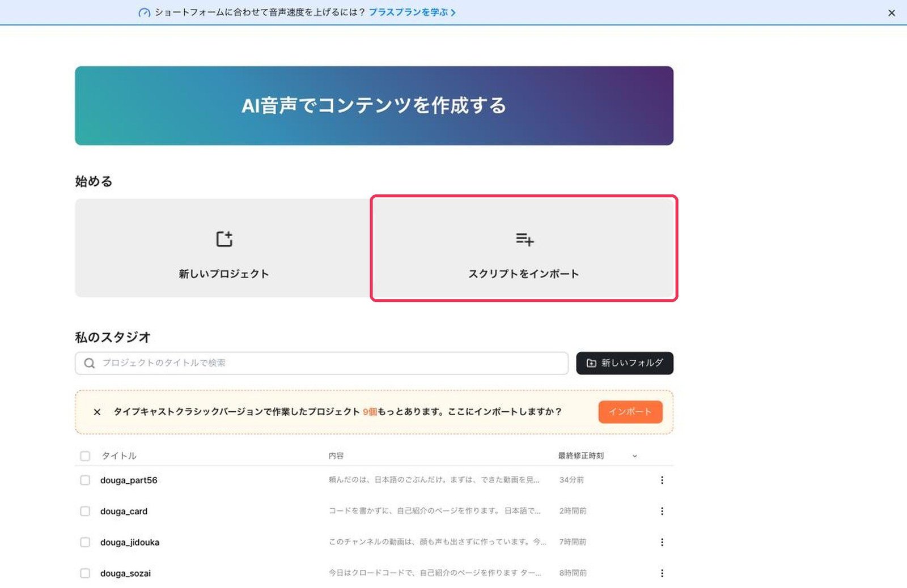The height and width of the screenshot is (588, 907).
Task: Click the search magnifier icon
Action: [90, 363]
